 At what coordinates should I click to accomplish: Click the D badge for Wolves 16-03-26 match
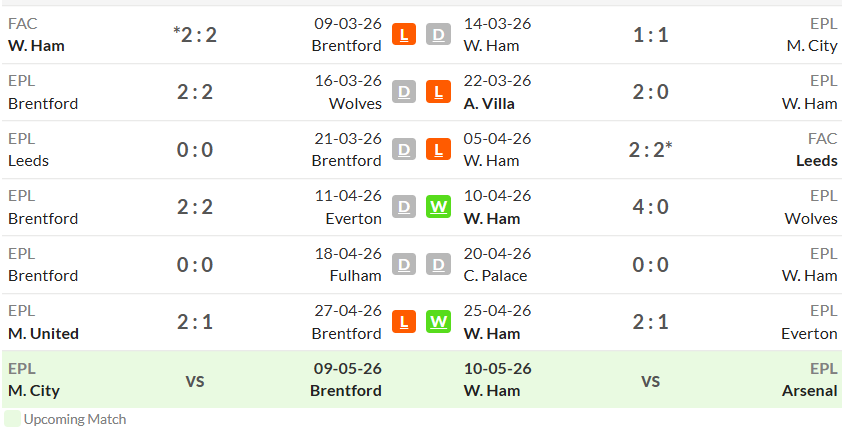coord(404,92)
